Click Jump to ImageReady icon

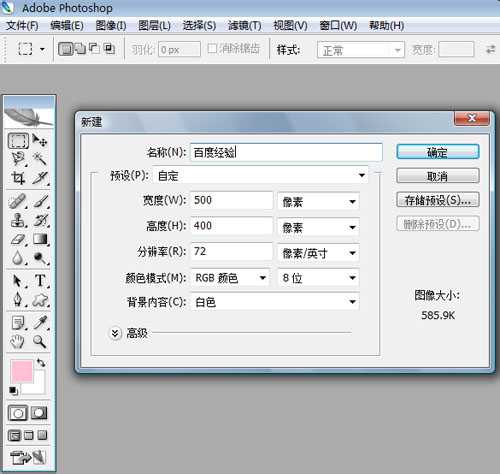[x=28, y=457]
